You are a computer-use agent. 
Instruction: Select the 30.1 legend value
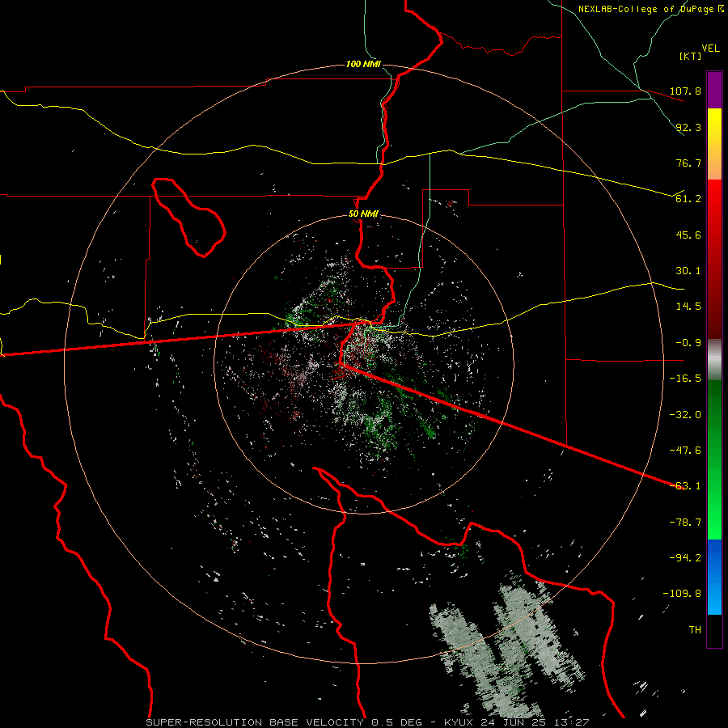click(x=688, y=271)
